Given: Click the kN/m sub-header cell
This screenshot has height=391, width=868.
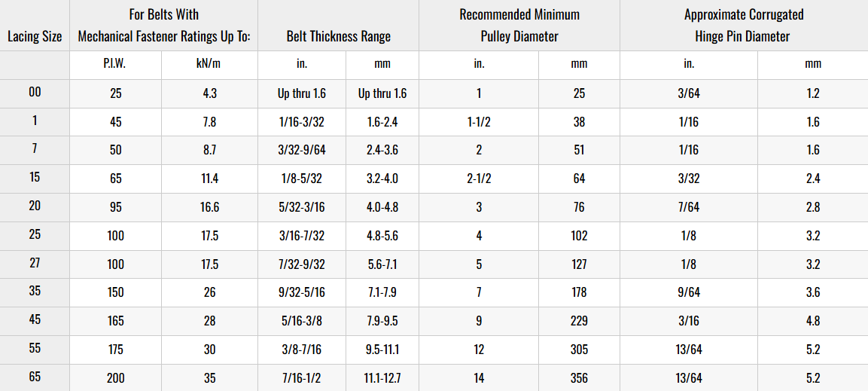Looking at the screenshot, I should click(x=209, y=64).
